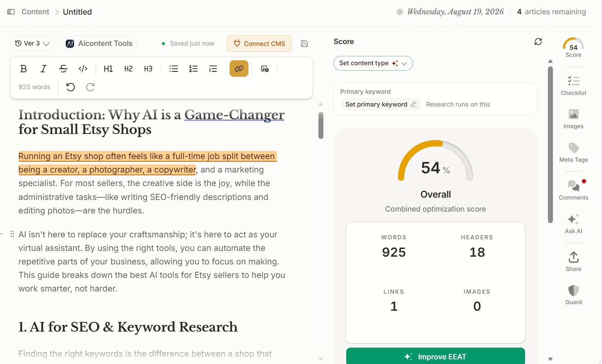Redo the last edit
The image size is (602, 364).
(x=90, y=87)
